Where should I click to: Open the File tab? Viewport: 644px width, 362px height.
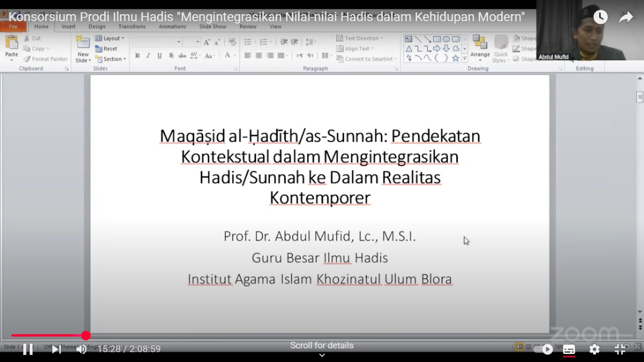[x=13, y=27]
